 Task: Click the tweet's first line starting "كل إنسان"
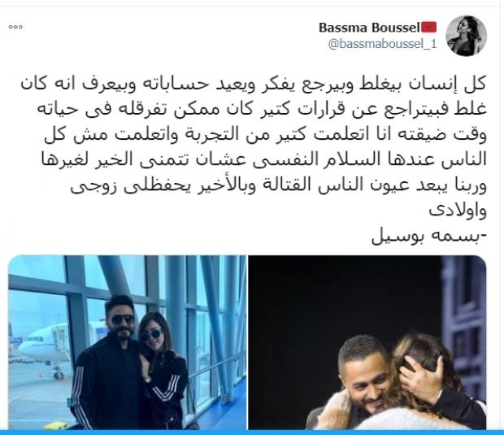254,85
